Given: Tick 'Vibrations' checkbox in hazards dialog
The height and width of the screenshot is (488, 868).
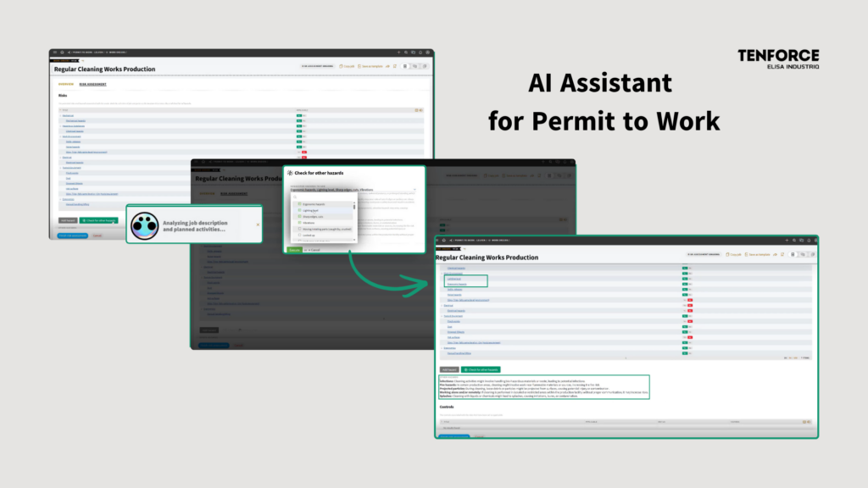Looking at the screenshot, I should tap(299, 223).
